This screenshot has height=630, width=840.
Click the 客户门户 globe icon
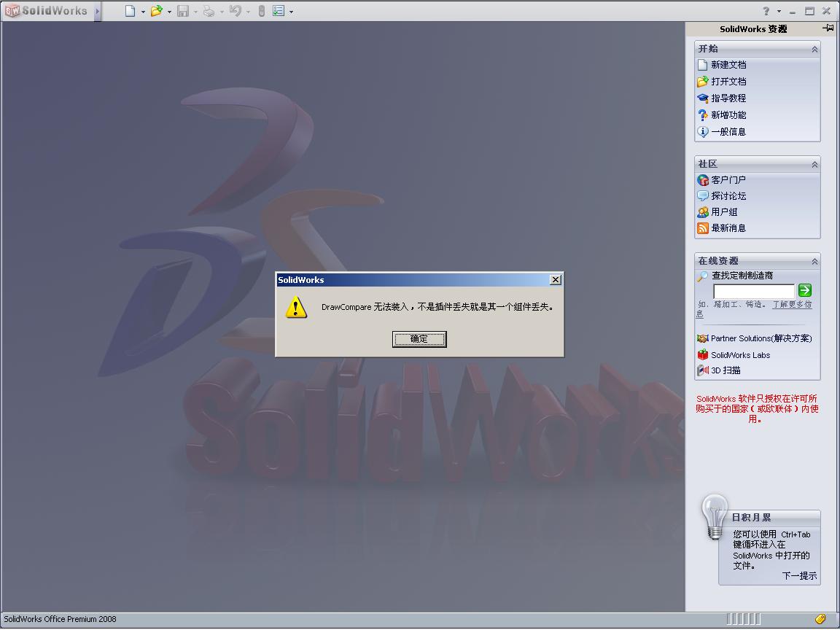(x=702, y=180)
